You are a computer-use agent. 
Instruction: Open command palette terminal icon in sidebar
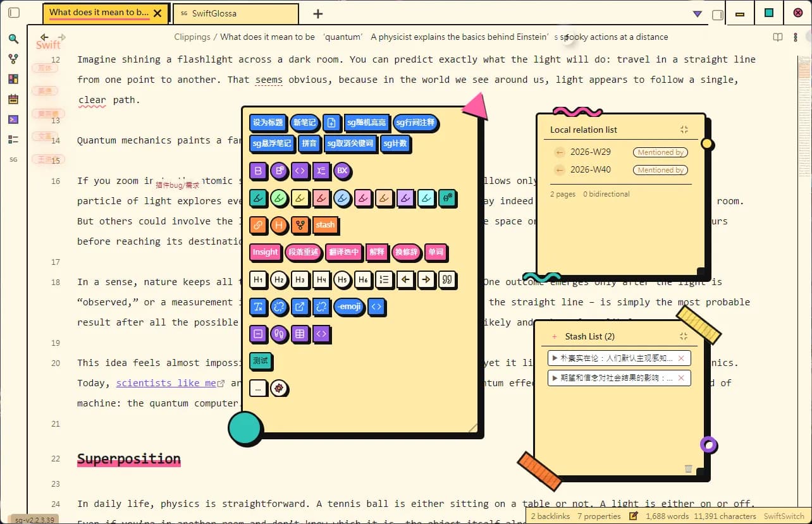(x=13, y=119)
